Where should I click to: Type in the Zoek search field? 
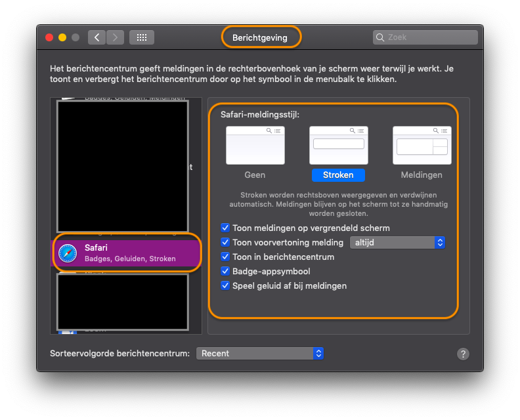tap(425, 37)
